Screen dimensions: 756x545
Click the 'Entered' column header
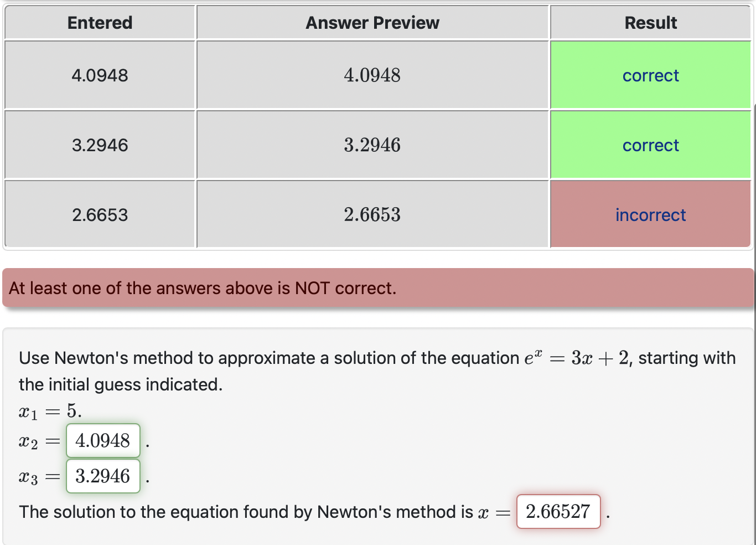tap(100, 23)
